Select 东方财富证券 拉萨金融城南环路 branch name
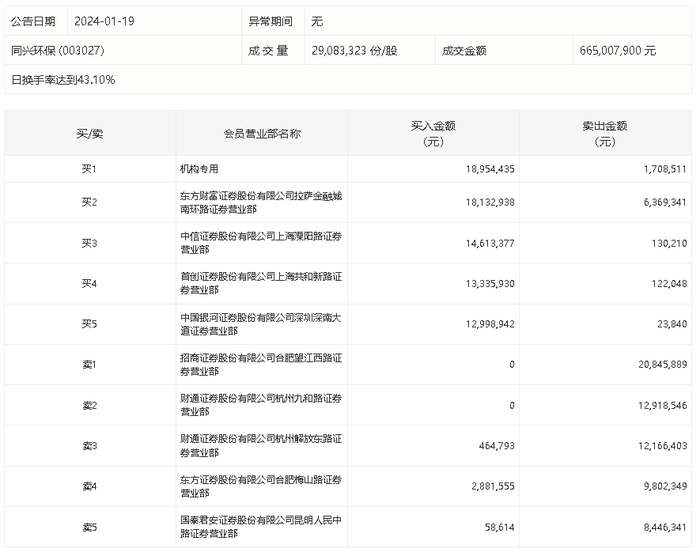 coord(261,202)
